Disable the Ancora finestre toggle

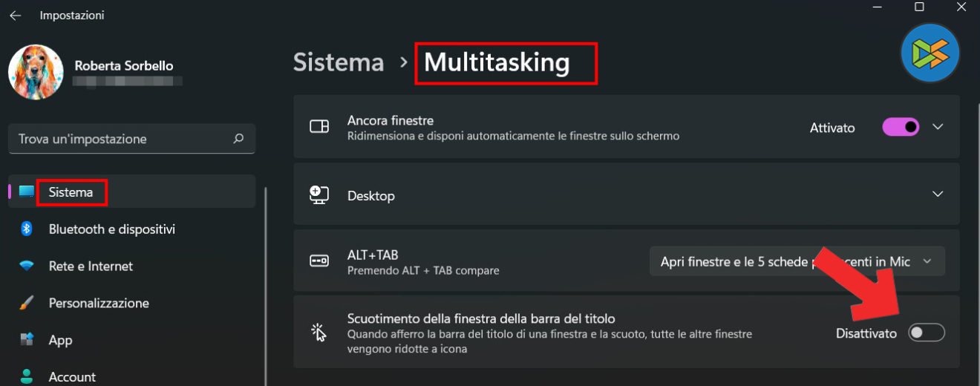901,128
